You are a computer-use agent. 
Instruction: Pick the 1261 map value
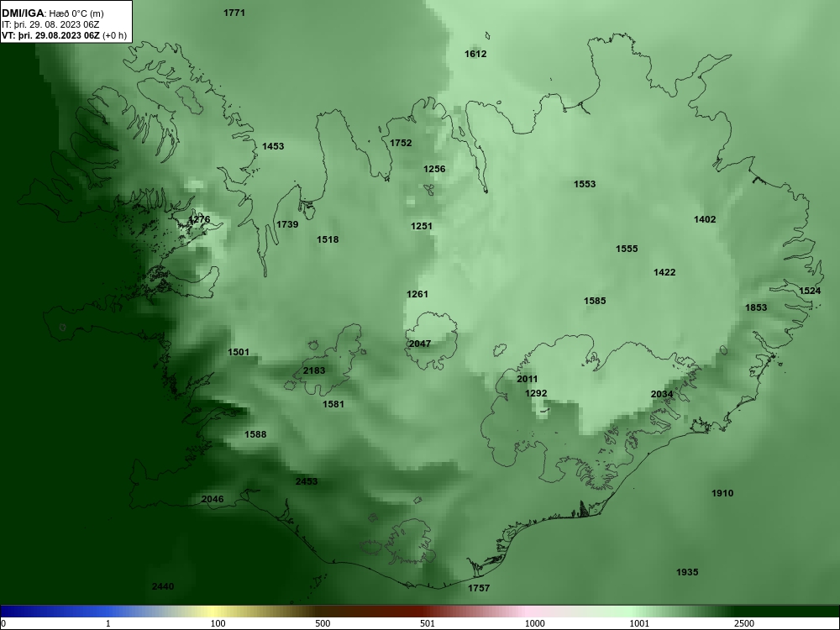click(417, 294)
